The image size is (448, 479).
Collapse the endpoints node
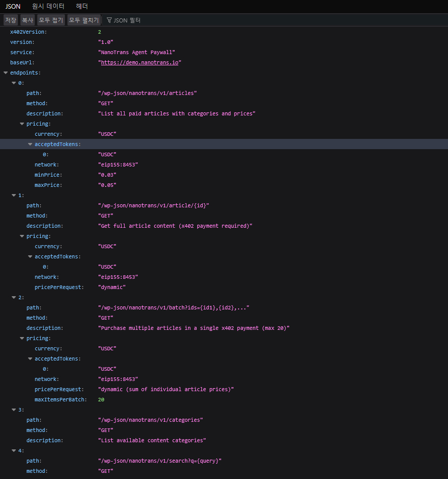coord(5,73)
